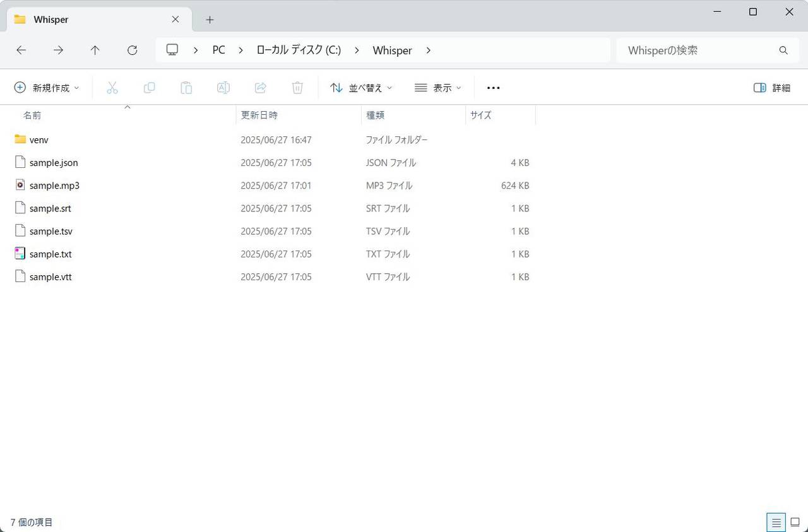
Task: Select sample.tsv file name
Action: tap(51, 232)
